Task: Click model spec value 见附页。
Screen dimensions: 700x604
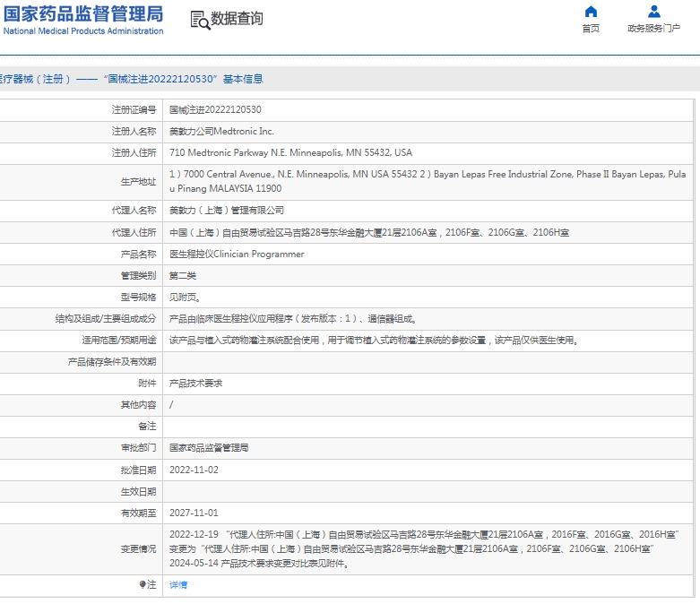Action: [185, 298]
